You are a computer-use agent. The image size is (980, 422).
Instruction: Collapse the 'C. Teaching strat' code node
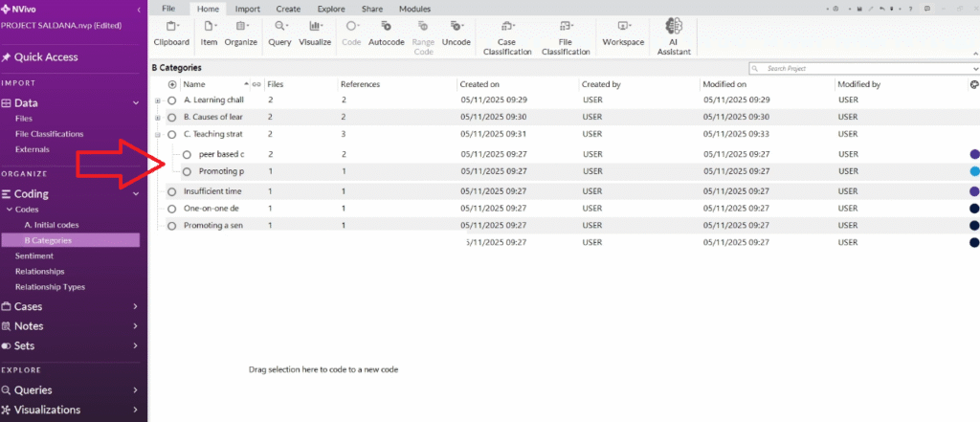(158, 135)
